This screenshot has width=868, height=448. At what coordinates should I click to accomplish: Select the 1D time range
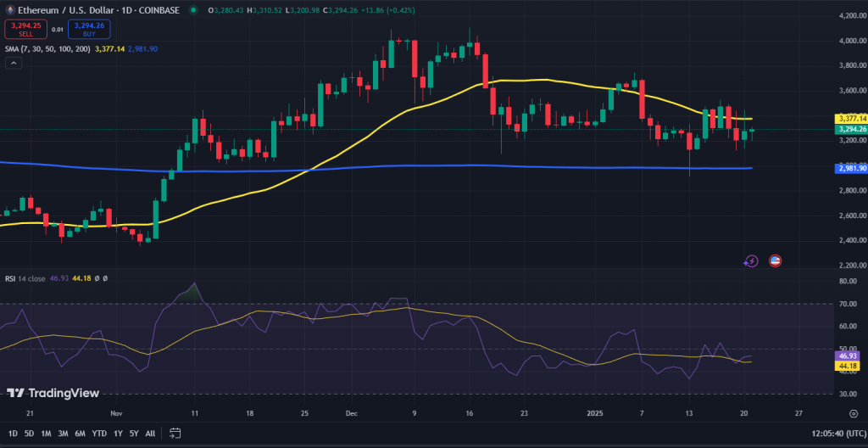[13, 434]
